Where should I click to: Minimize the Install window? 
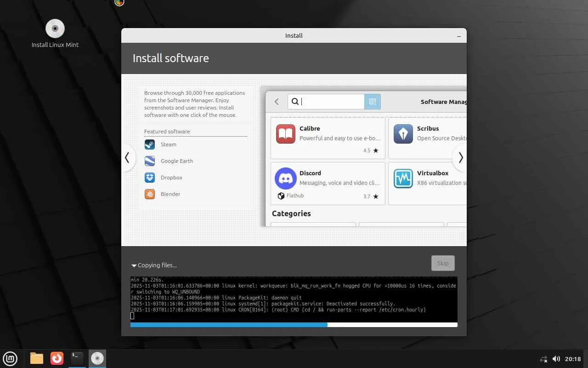pyautogui.click(x=459, y=36)
